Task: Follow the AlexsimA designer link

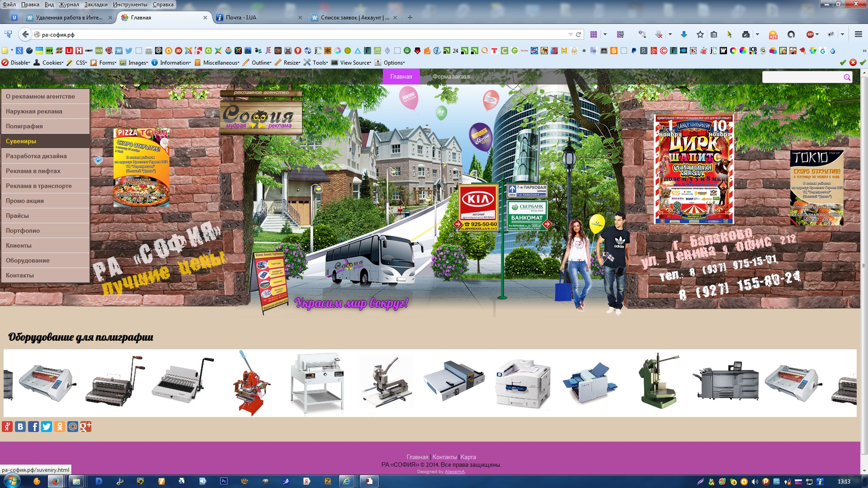Action: coord(454,472)
